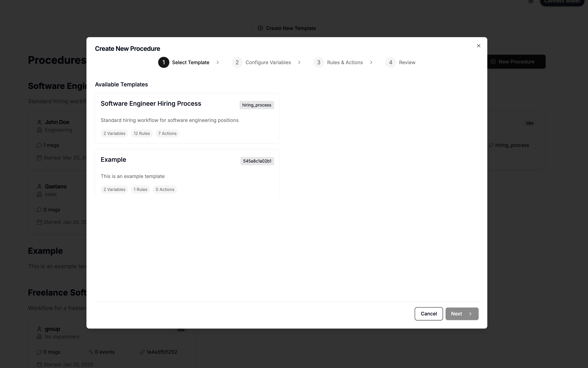Click step 1 circle Select Template
Screen dimensions: 588x368
coord(164,62)
